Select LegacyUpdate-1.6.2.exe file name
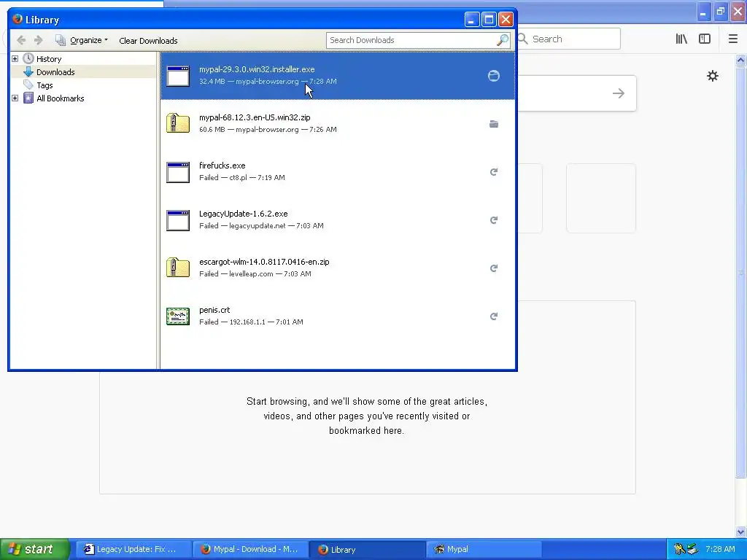This screenshot has height=560, width=747. [x=243, y=214]
